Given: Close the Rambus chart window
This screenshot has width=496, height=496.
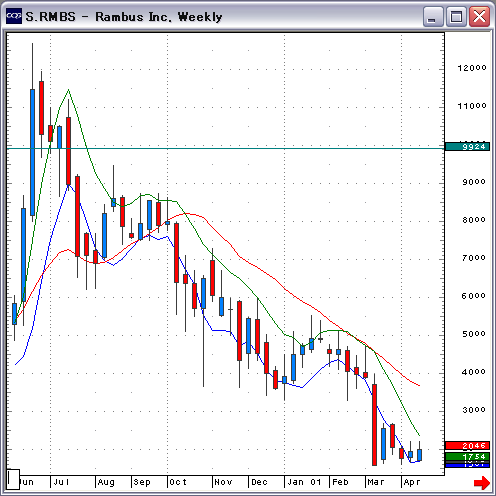Looking at the screenshot, I should [x=479, y=17].
